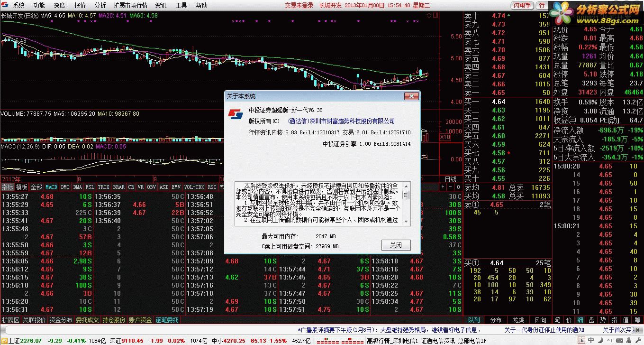
Task: Click the license text scrollbar thumb
Action: click(x=406, y=195)
